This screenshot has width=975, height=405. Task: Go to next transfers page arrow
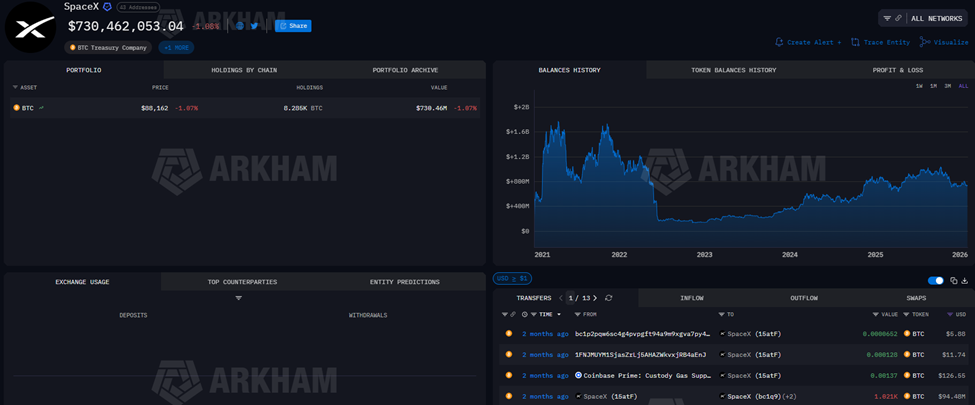coord(595,298)
